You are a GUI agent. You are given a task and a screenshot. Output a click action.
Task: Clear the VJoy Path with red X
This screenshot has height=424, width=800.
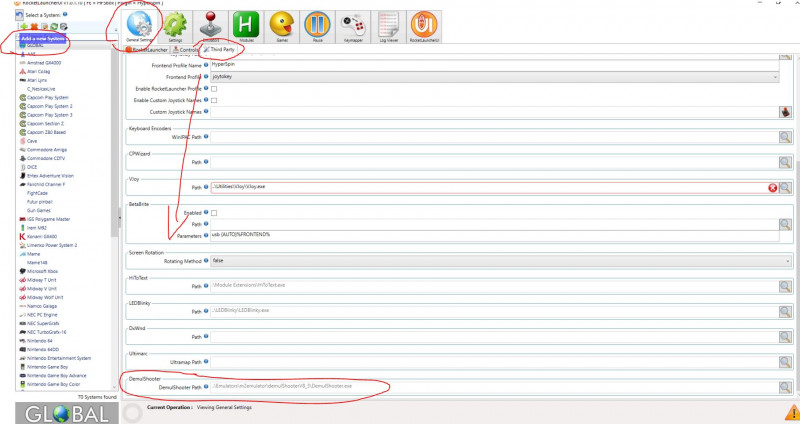click(772, 188)
